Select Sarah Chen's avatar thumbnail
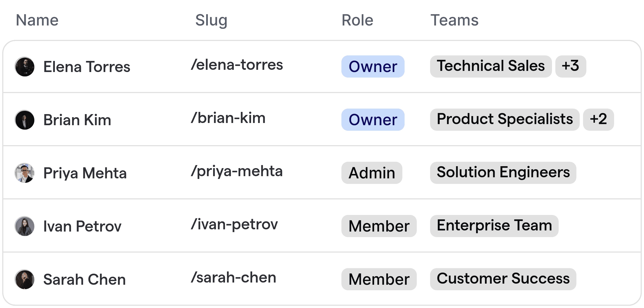 pos(25,279)
